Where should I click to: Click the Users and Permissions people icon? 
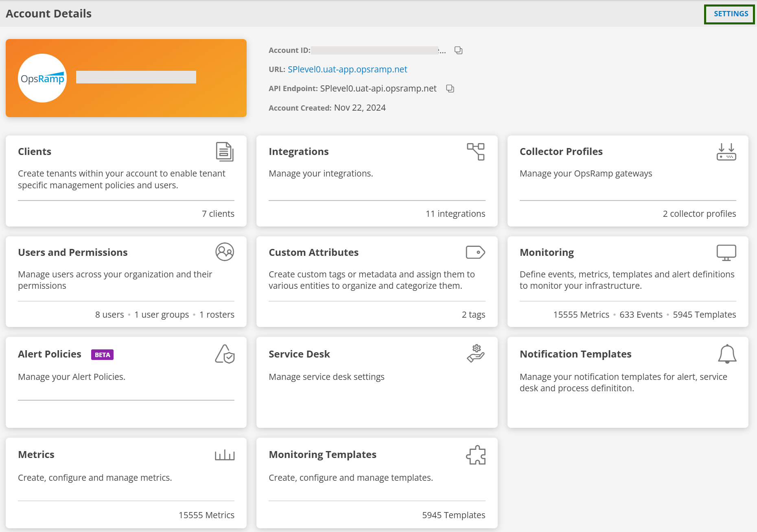tap(225, 252)
